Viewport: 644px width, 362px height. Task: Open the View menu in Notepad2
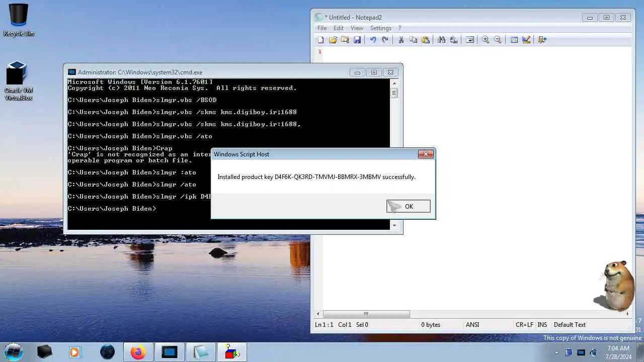(357, 28)
